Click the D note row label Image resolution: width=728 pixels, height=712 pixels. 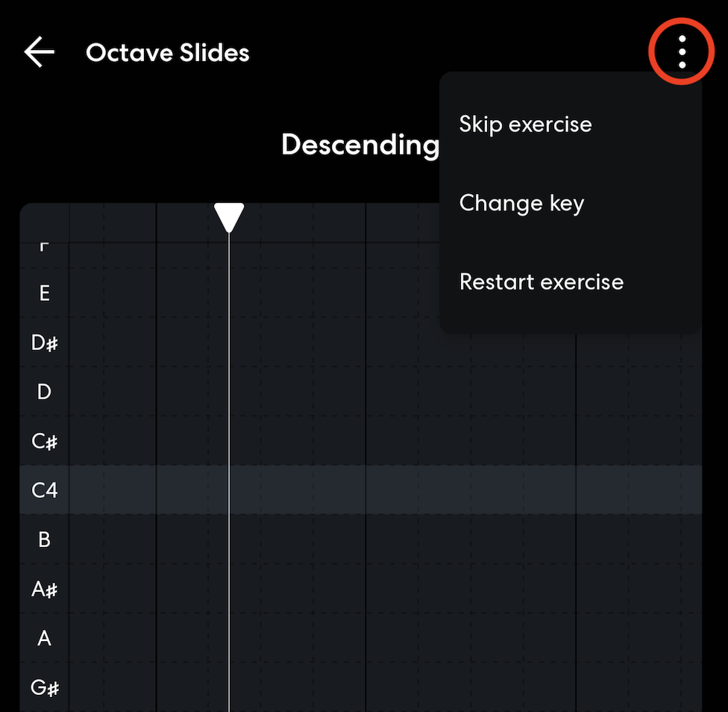[44, 392]
